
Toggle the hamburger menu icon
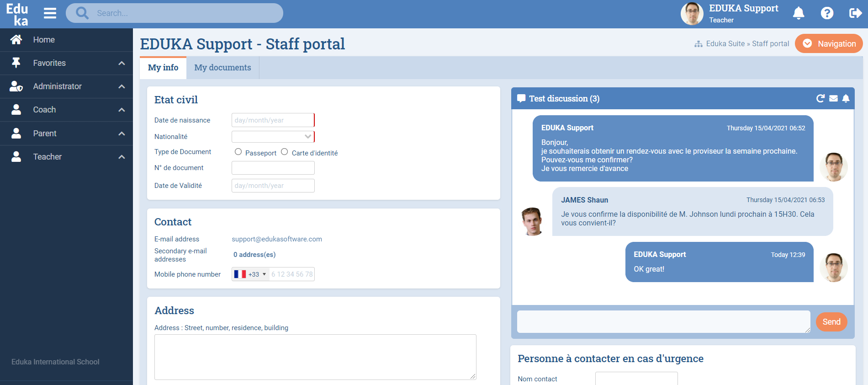(50, 13)
